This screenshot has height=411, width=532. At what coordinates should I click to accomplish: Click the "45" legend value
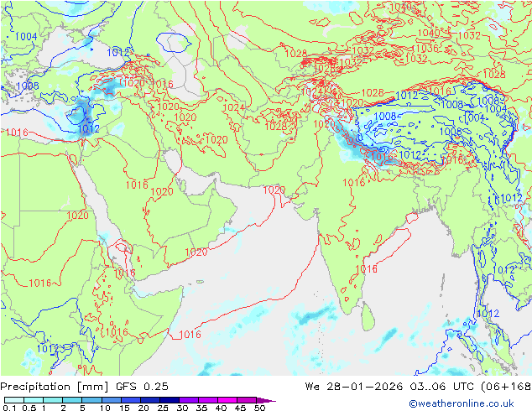pyautogui.click(x=240, y=408)
